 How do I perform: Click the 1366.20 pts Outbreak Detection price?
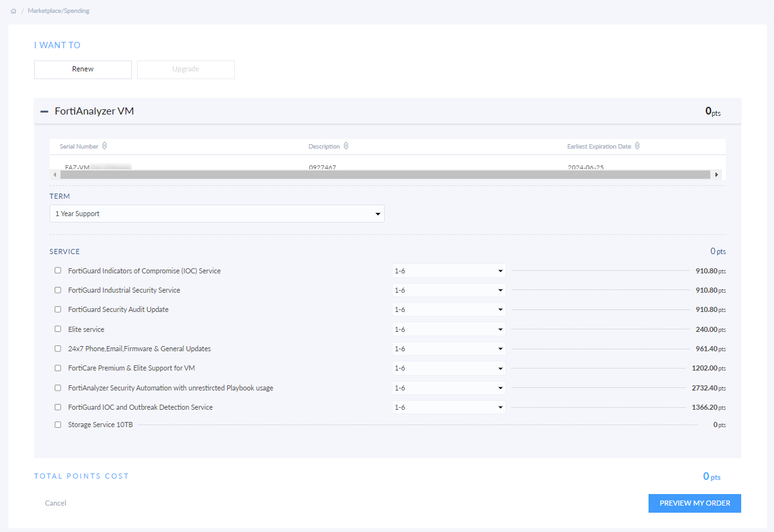point(708,407)
